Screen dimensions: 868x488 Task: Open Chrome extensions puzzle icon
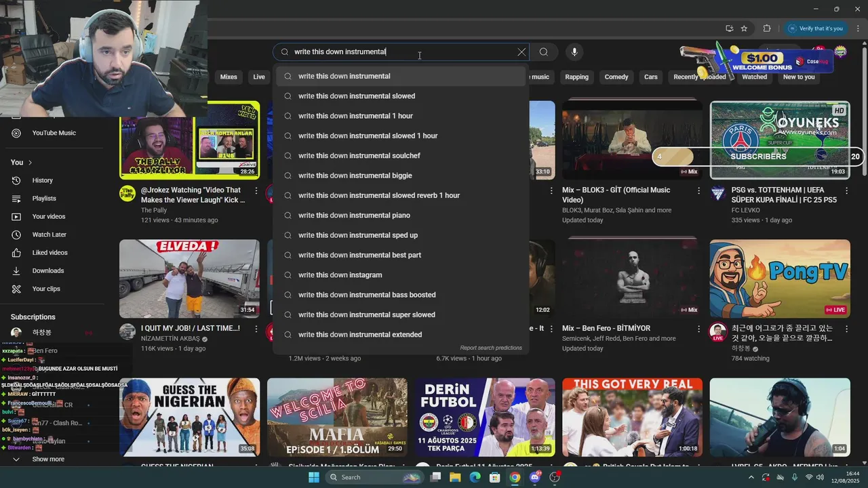[x=767, y=28]
